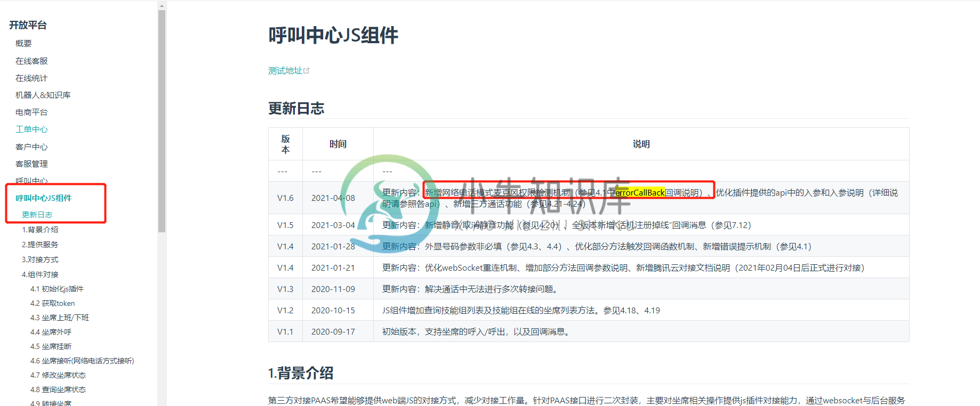Select 电商平台 in the sidebar

point(31,112)
